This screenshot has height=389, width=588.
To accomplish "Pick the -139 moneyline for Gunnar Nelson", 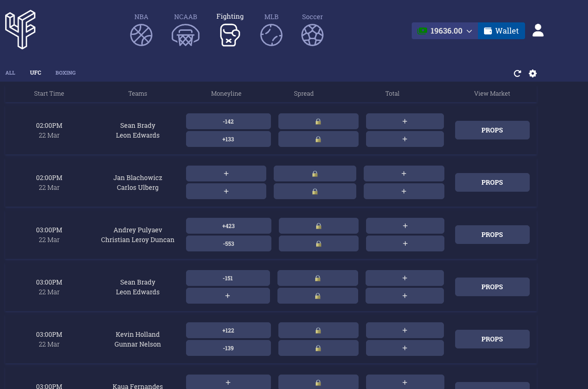I will [228, 348].
